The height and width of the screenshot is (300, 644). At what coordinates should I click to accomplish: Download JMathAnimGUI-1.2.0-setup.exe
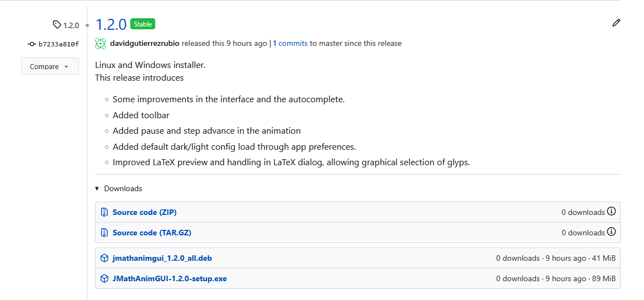pos(170,278)
